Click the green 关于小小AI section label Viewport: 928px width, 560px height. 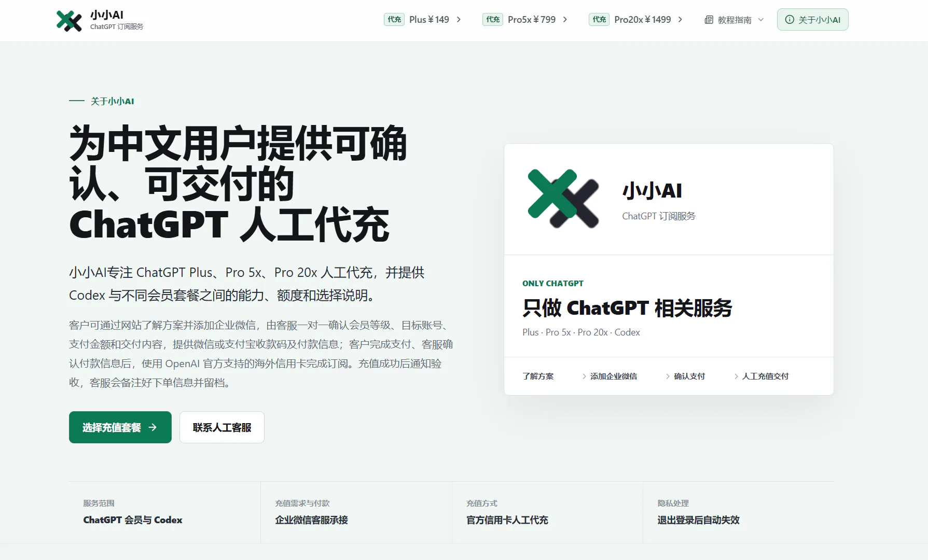coord(113,101)
